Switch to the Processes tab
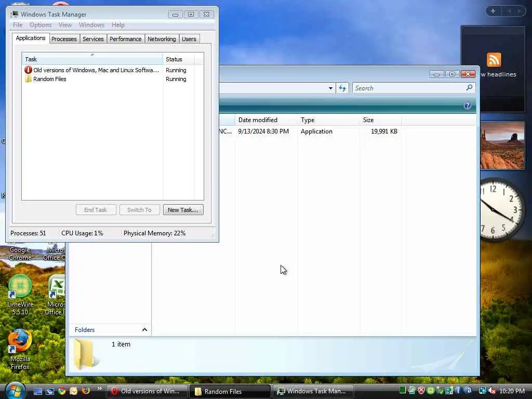This screenshot has width=532, height=399. (x=64, y=39)
